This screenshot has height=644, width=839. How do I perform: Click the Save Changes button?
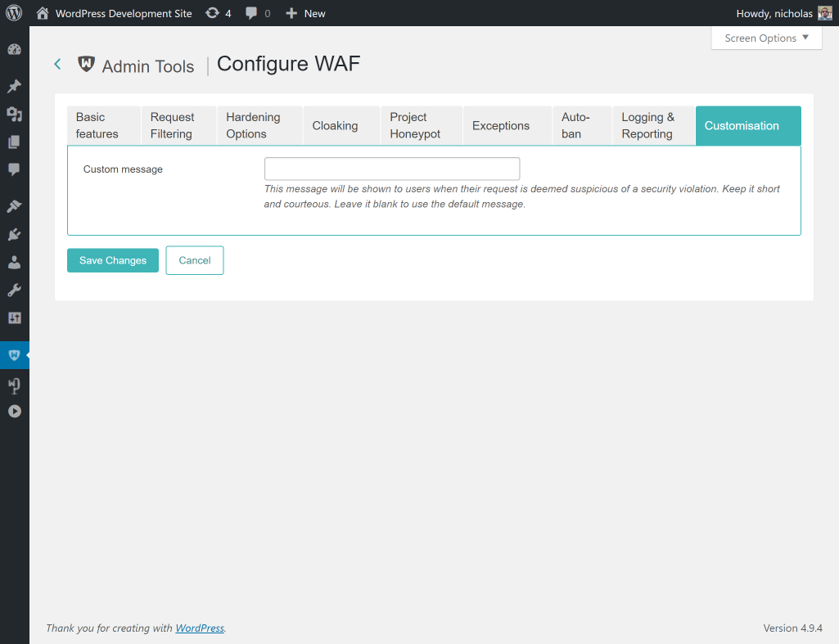point(113,260)
